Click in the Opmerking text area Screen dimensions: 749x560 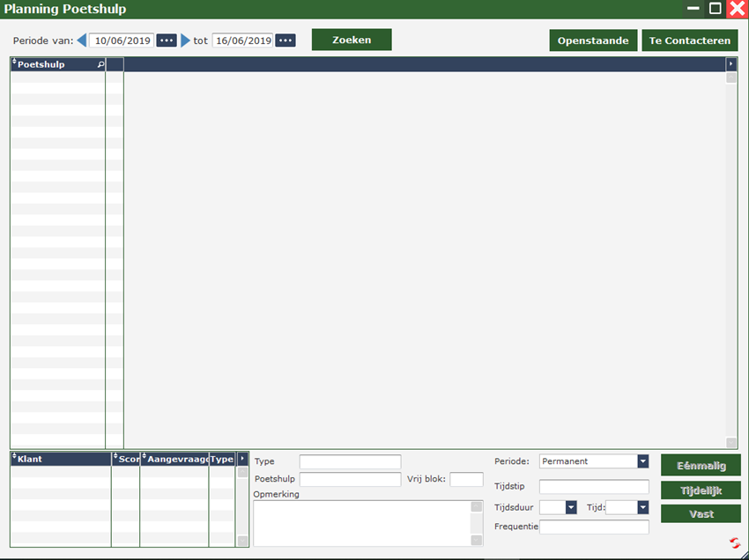coord(361,523)
